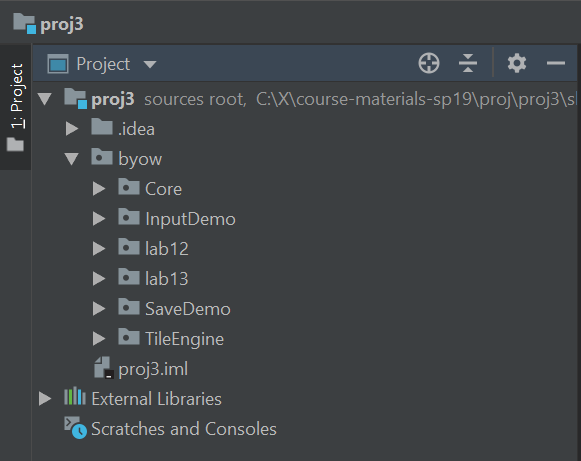This screenshot has width=581, height=461.
Task: Toggle the 1: Project side tool tab
Action: [16, 107]
